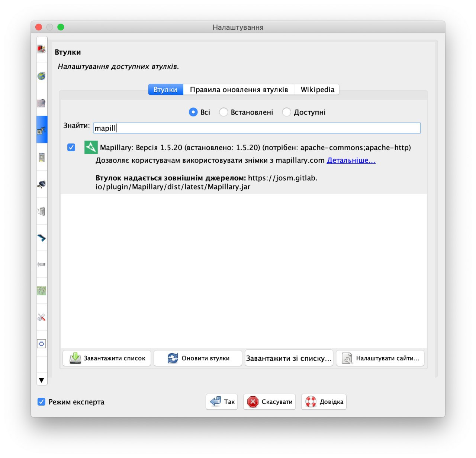The image size is (476, 458).
Task: Click the Знайти search field
Action: pos(257,128)
